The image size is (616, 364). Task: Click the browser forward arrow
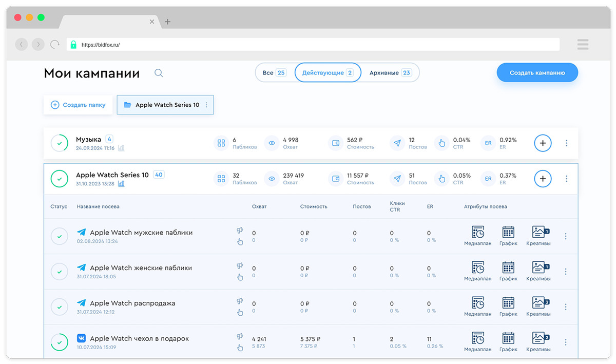pyautogui.click(x=38, y=45)
